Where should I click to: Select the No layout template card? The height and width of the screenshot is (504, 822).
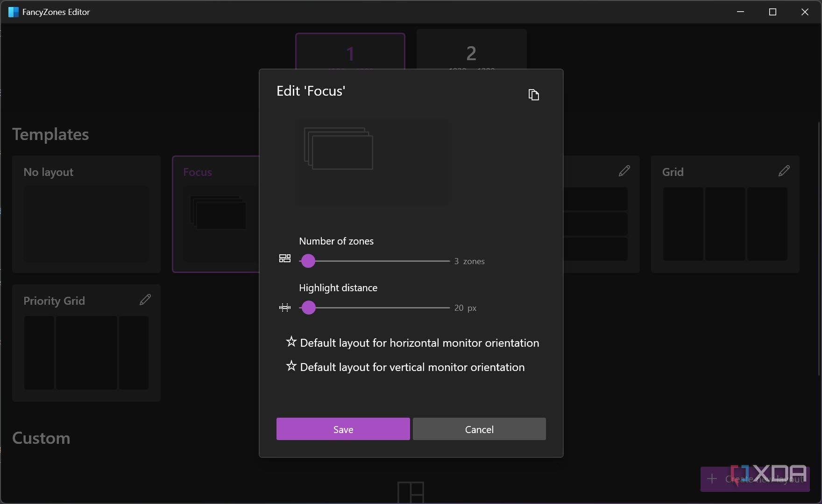[86, 214]
